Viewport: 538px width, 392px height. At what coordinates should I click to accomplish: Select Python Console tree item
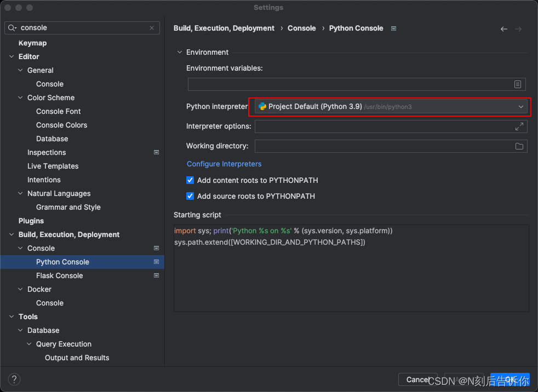pyautogui.click(x=82, y=262)
